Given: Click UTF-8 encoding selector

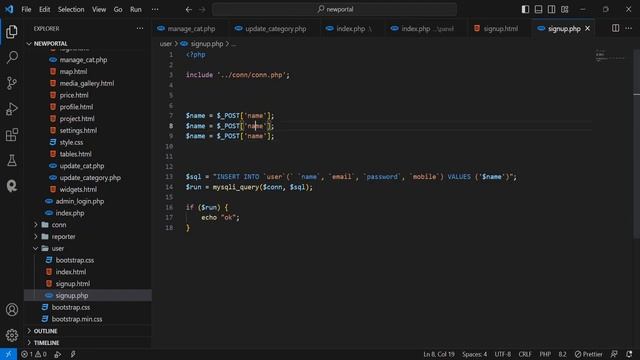Looking at the screenshot, I should pos(502,354).
